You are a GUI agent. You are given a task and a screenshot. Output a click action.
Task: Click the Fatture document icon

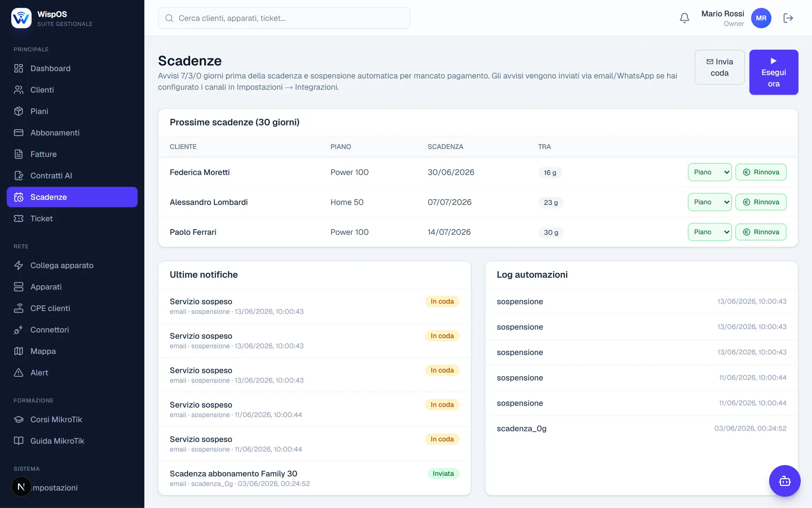pyautogui.click(x=18, y=154)
